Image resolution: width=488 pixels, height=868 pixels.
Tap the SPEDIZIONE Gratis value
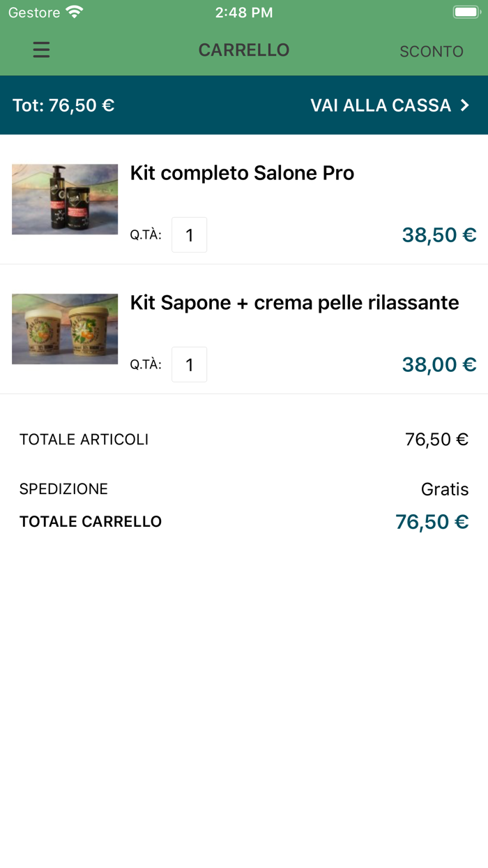tap(444, 489)
